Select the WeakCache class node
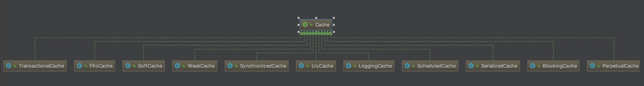The image size is (644, 86). [195, 66]
